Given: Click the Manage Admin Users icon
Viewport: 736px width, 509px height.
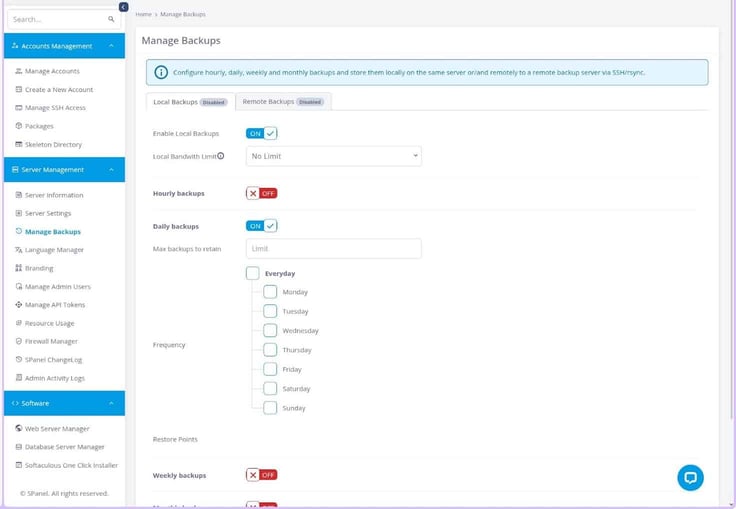Looking at the screenshot, I should pos(19,286).
